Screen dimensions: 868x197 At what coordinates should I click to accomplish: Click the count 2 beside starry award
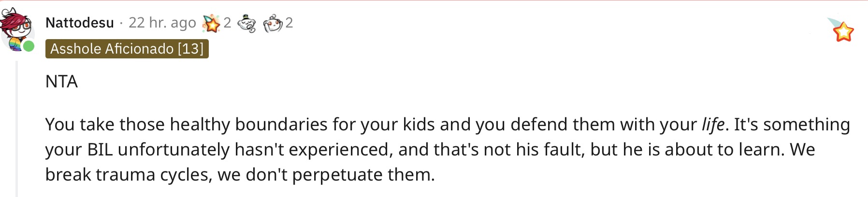pyautogui.click(x=227, y=23)
